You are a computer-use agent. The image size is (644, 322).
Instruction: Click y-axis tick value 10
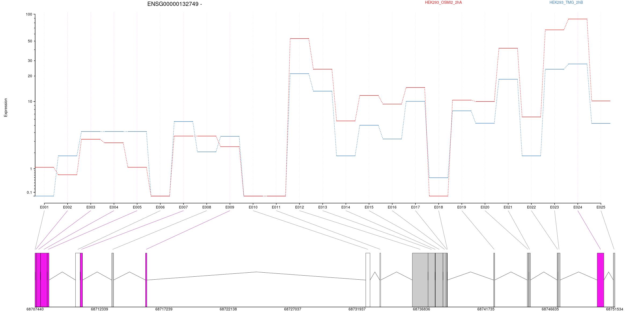30,101
